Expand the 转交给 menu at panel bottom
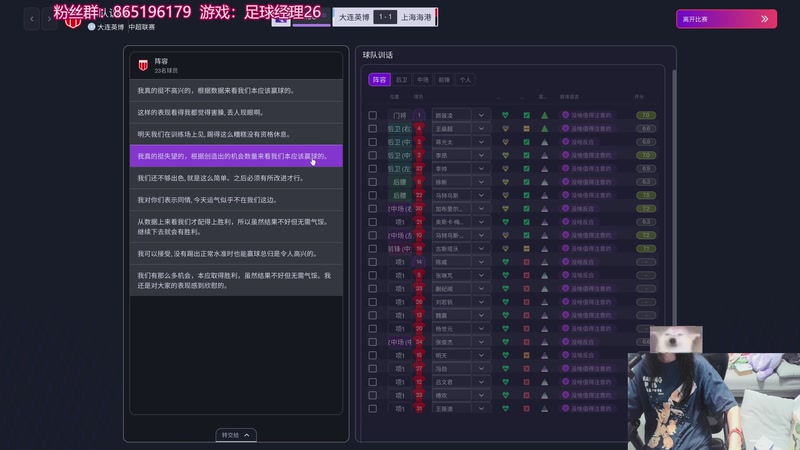This screenshot has height=450, width=800. tap(236, 435)
